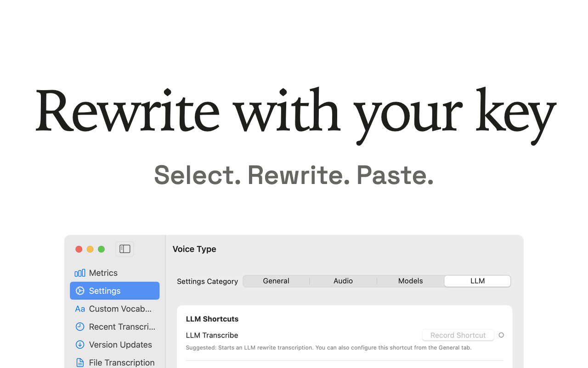The image size is (588, 368).
Task: Open Recent Transcriptions sidebar item
Action: click(114, 327)
